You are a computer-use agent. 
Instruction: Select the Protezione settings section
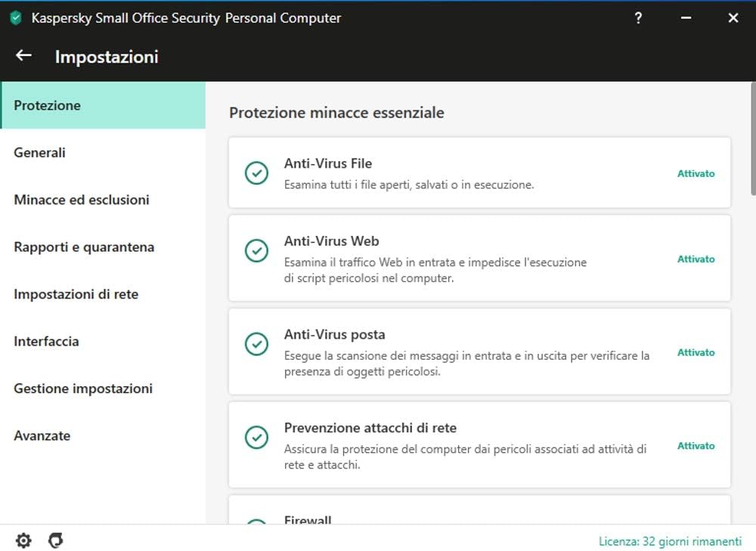pos(103,105)
